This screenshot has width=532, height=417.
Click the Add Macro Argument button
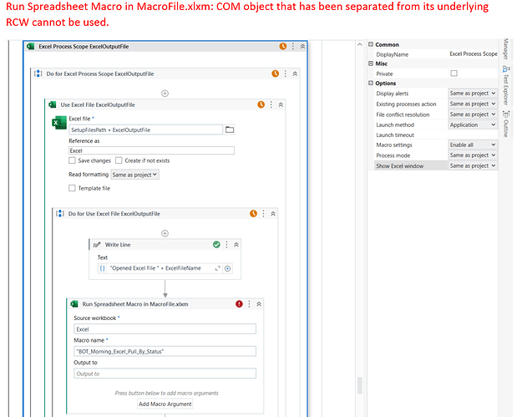coord(165,404)
